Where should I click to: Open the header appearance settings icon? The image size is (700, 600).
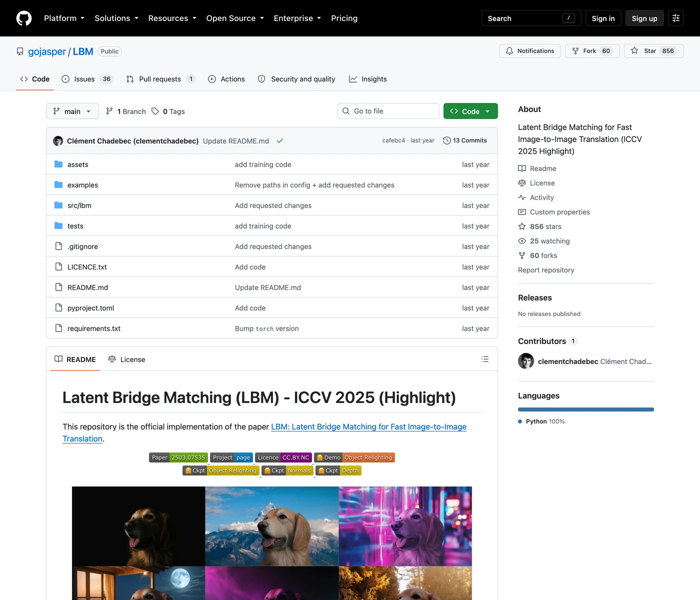(x=676, y=18)
